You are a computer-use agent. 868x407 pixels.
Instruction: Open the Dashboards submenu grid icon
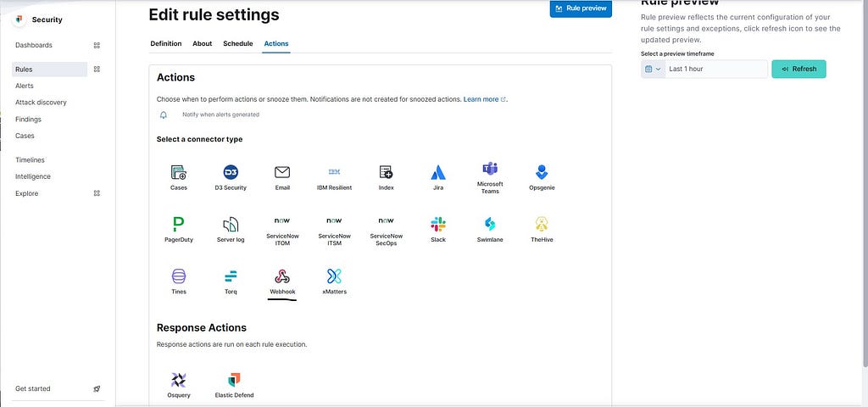pos(97,46)
